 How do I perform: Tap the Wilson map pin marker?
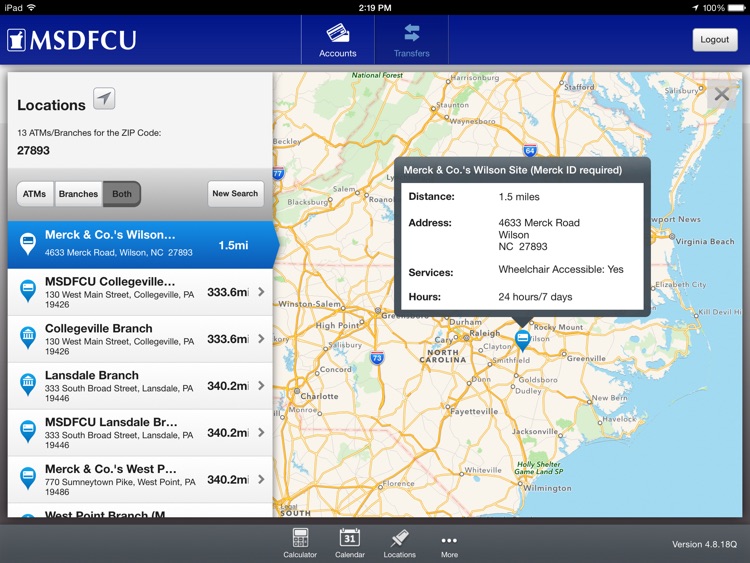pyautogui.click(x=522, y=340)
